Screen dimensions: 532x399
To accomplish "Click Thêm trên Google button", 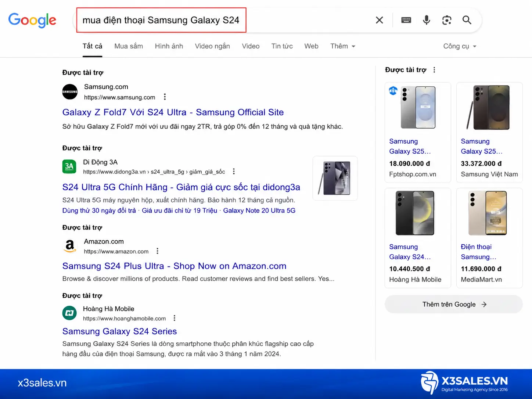I will tap(454, 304).
